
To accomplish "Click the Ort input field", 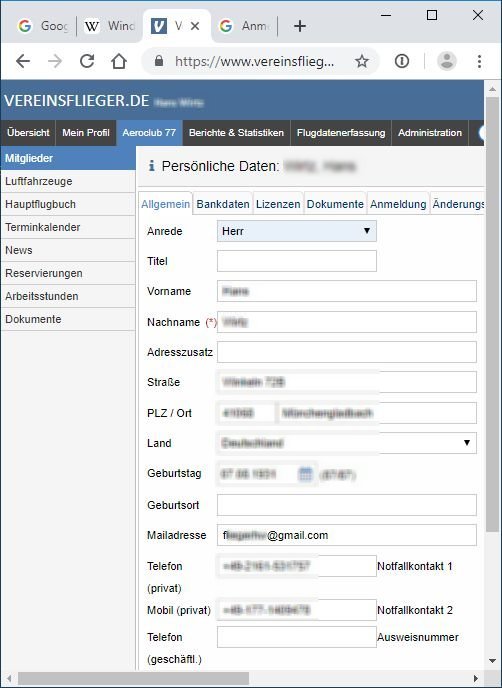I will 377,413.
